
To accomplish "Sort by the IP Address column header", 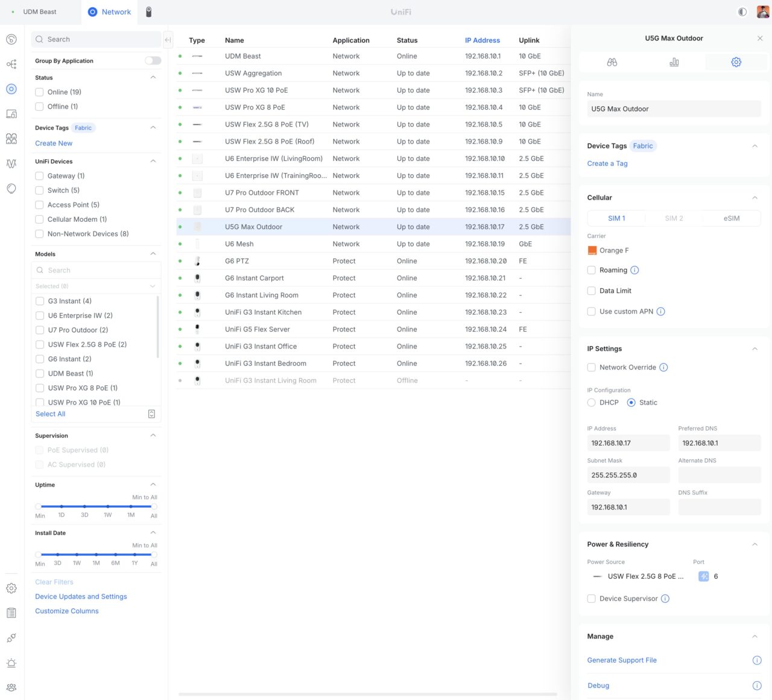I will (x=482, y=40).
